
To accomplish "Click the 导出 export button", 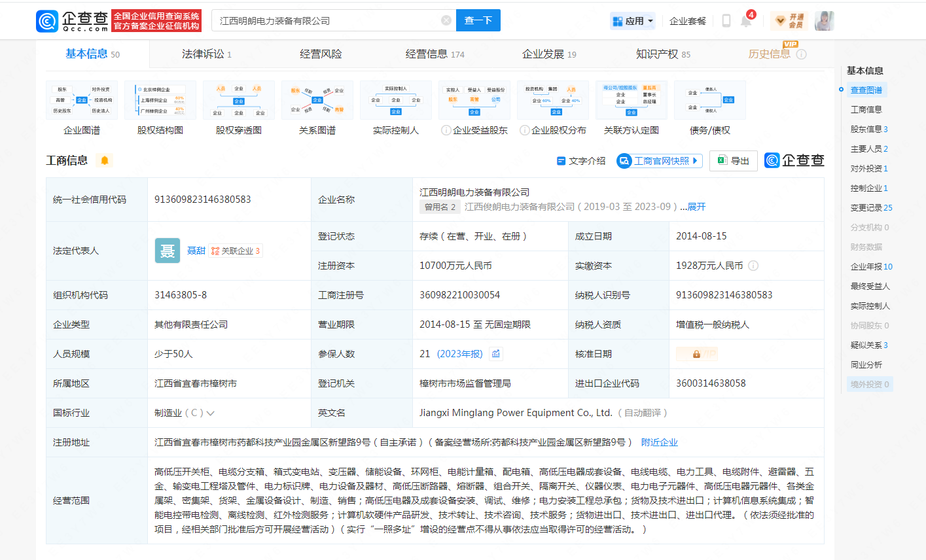I will click(734, 161).
